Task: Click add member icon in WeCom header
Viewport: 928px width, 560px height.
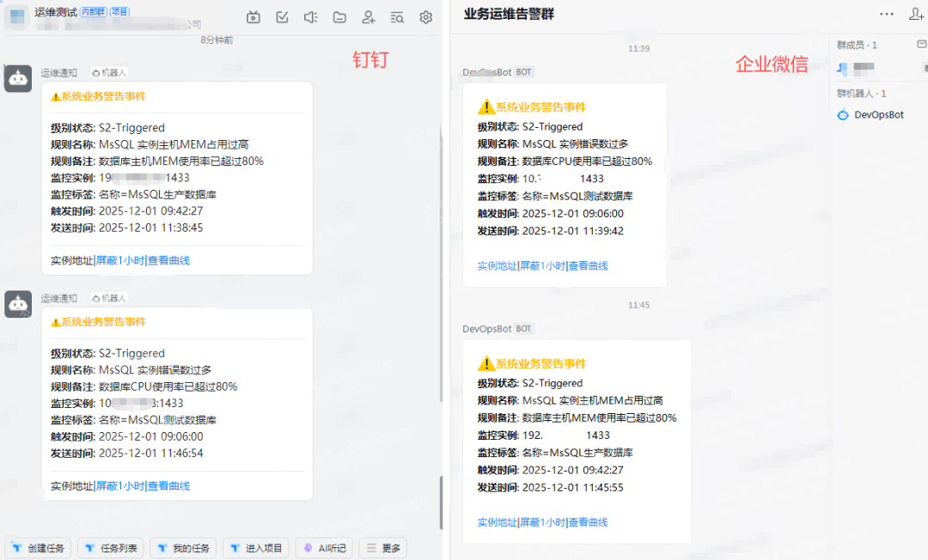Action: pos(916,15)
